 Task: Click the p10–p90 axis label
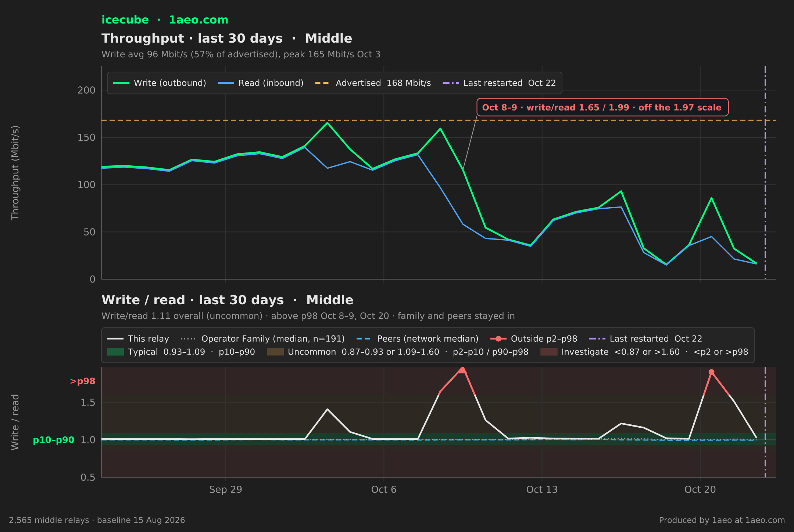click(x=54, y=440)
